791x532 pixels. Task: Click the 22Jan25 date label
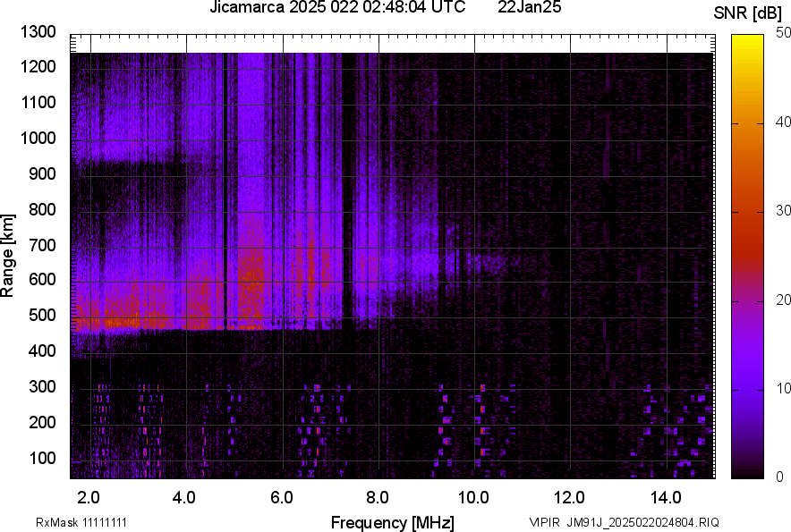531,8
